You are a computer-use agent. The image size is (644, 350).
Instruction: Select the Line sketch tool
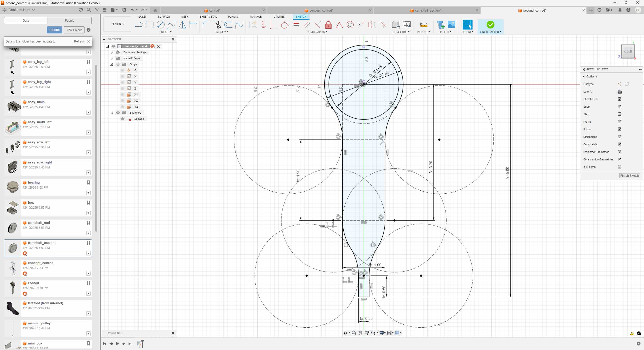tap(139, 25)
